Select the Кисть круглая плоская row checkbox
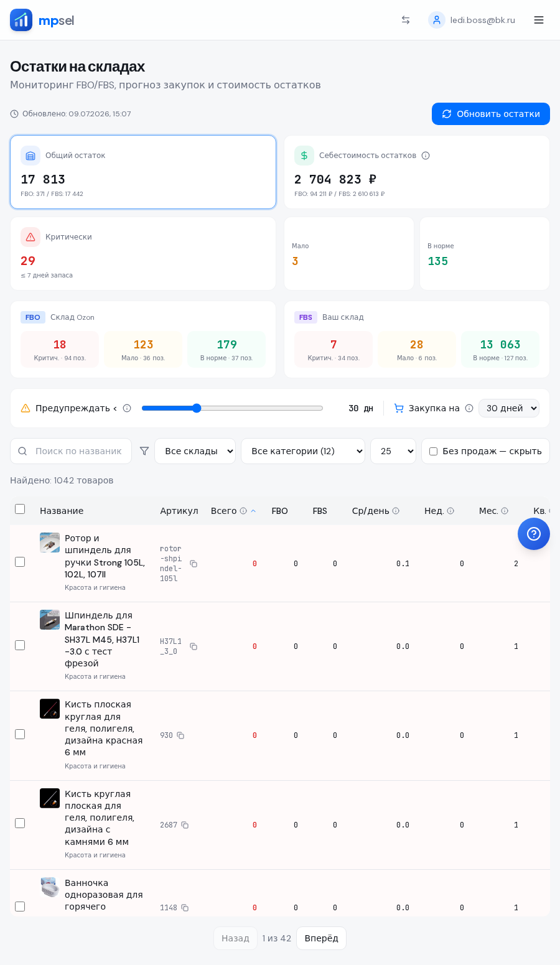The width and height of the screenshot is (560, 965). click(20, 823)
